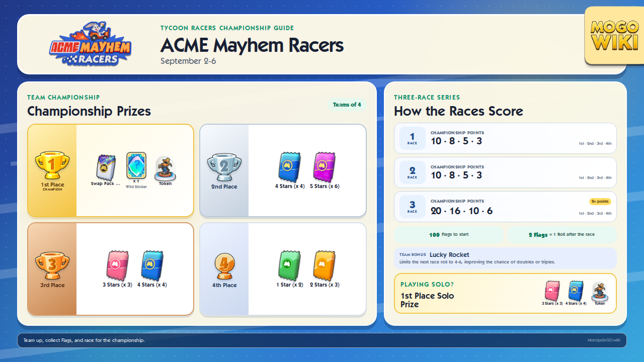Click the blue 4 Stars pack in 2nd Place

pos(289,167)
